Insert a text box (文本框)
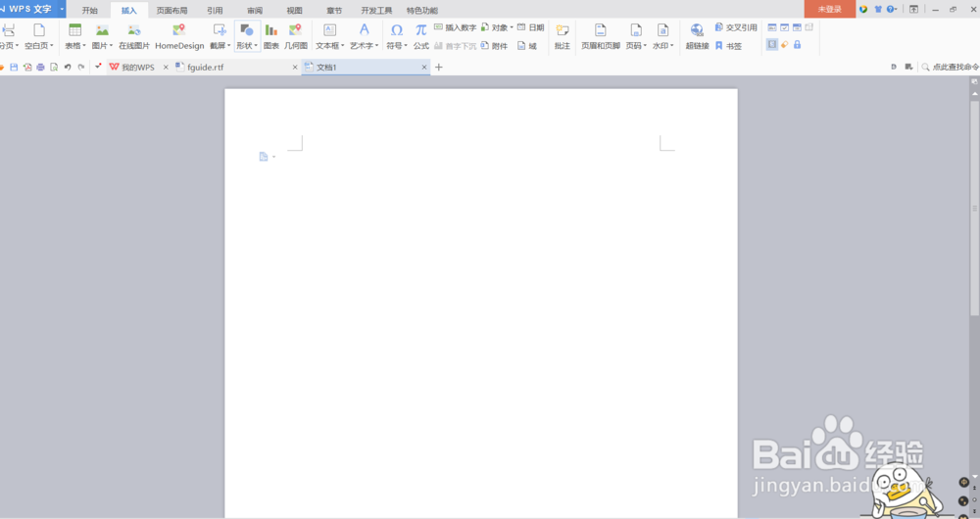This screenshot has height=519, width=980. [x=329, y=36]
